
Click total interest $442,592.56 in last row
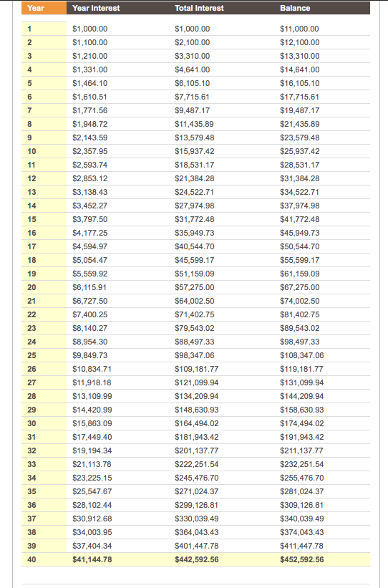[x=196, y=559]
